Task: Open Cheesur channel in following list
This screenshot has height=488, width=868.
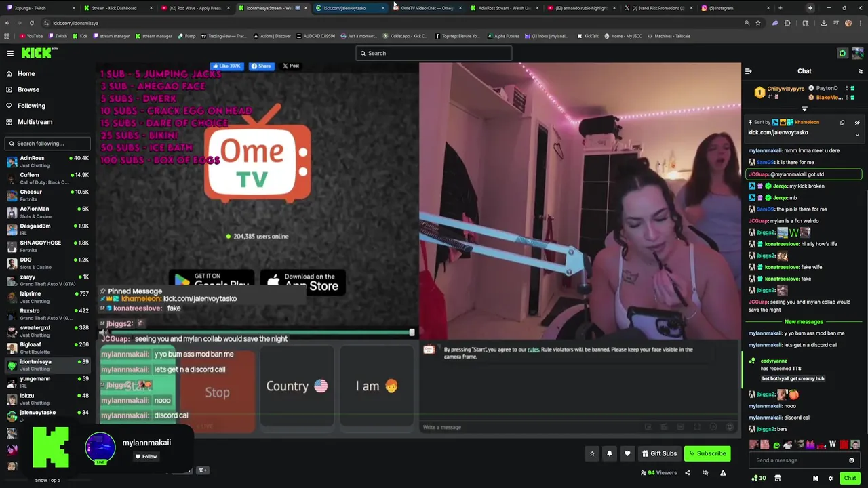Action: tap(46, 195)
